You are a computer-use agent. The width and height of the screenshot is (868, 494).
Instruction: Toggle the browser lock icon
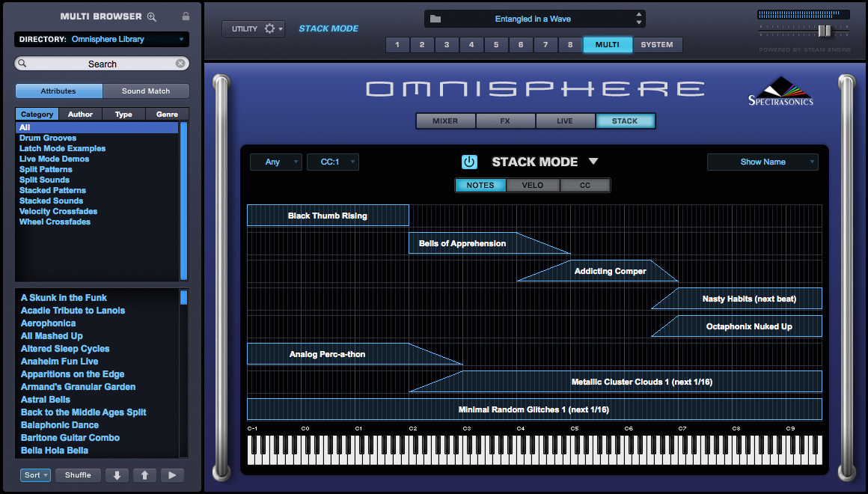pos(186,16)
